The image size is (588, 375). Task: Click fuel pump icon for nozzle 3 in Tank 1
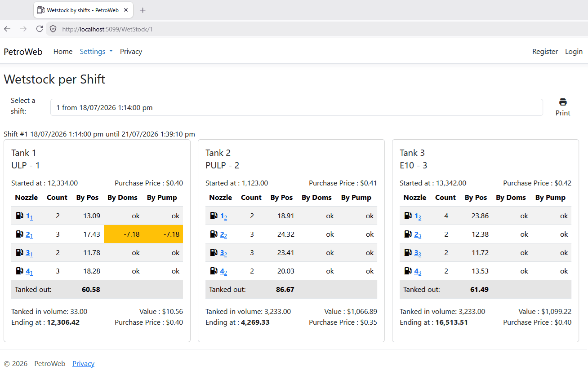coord(19,252)
